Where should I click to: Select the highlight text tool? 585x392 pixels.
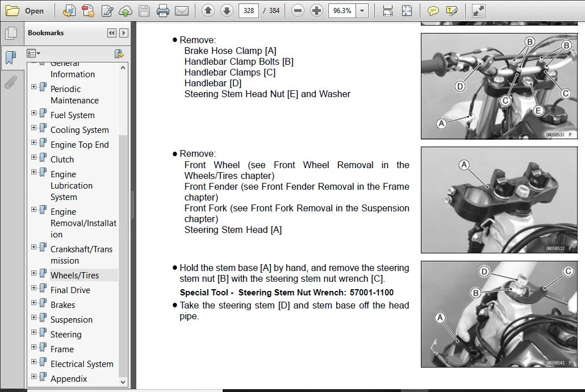[452, 11]
